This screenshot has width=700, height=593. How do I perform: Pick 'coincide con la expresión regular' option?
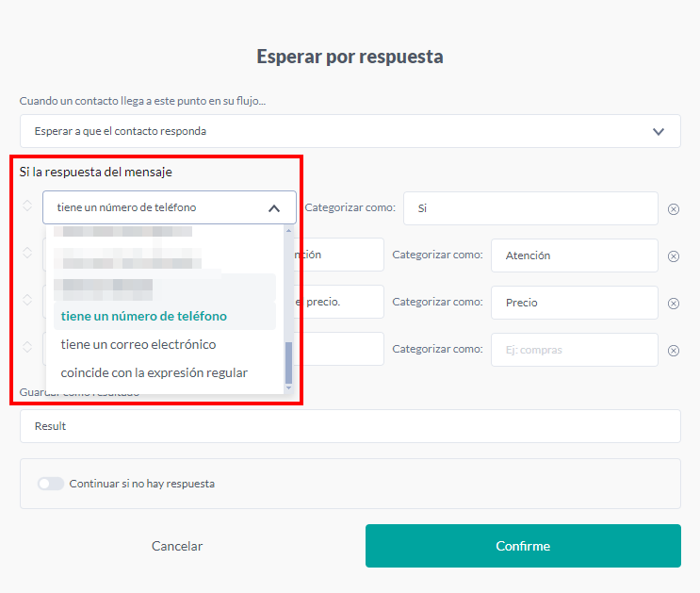tap(155, 372)
